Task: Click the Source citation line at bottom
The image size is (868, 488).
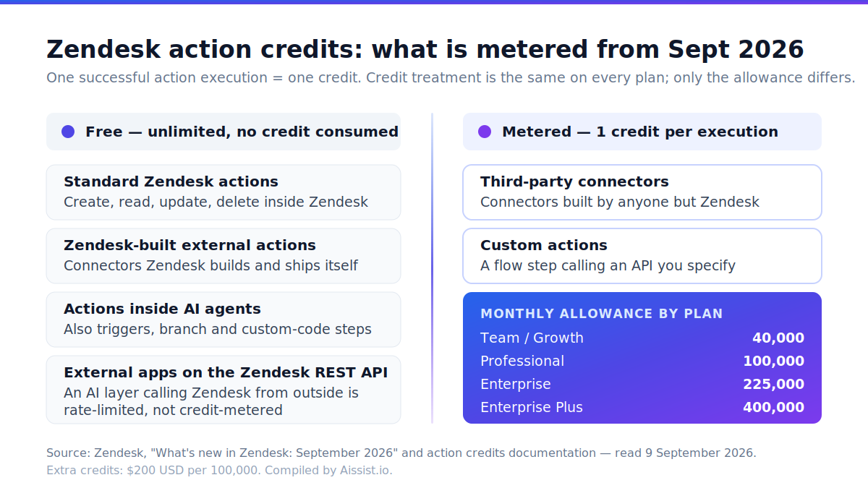Action: pyautogui.click(x=401, y=453)
